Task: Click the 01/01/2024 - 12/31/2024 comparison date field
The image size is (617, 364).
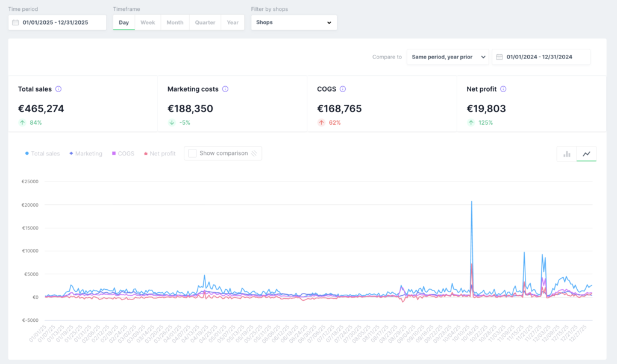Action: (x=541, y=57)
